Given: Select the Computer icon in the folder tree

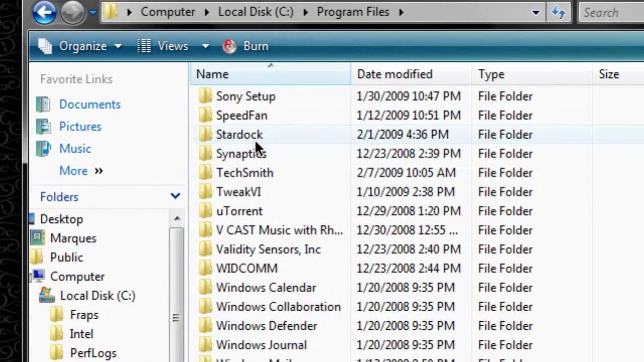Looking at the screenshot, I should (37, 276).
